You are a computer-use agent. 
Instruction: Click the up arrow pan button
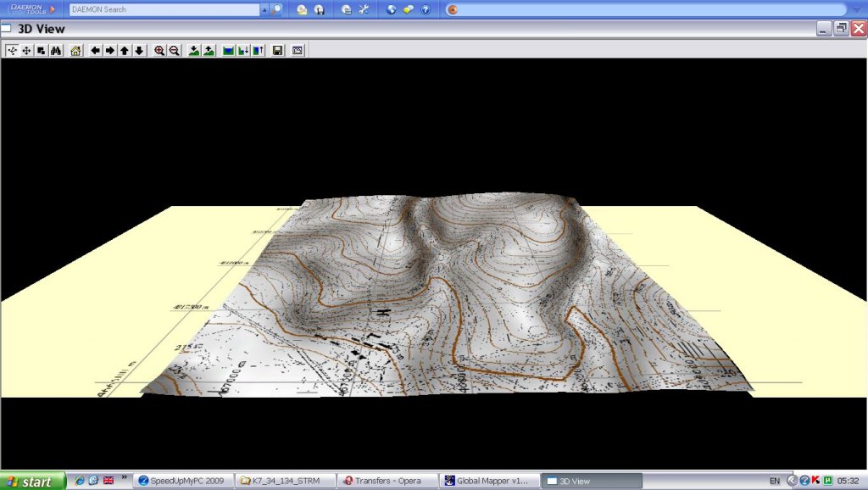pos(125,51)
